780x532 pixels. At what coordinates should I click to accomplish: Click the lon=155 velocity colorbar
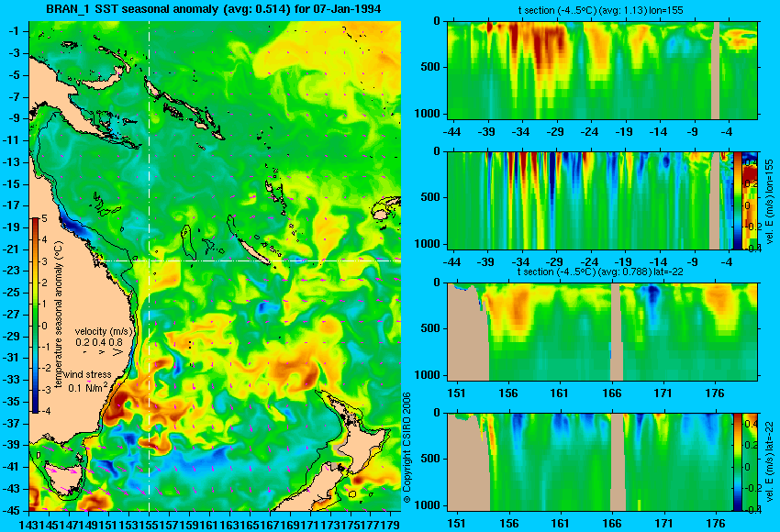(x=738, y=200)
